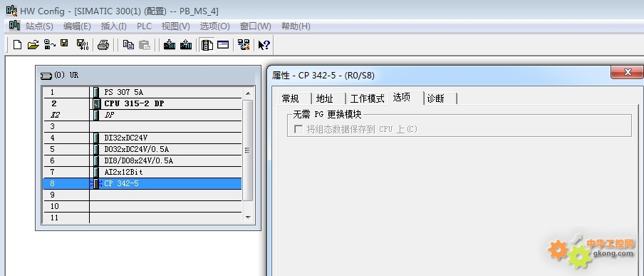Image resolution: width=644 pixels, height=276 pixels.
Task: Select the CPU 315-2 DP row
Action: pyautogui.click(x=142, y=103)
